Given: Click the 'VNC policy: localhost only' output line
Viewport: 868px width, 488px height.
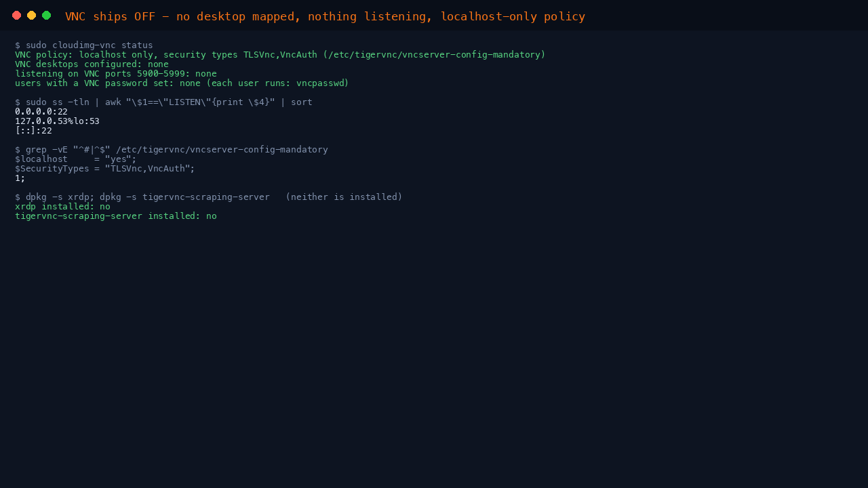Looking at the screenshot, I should click(280, 55).
